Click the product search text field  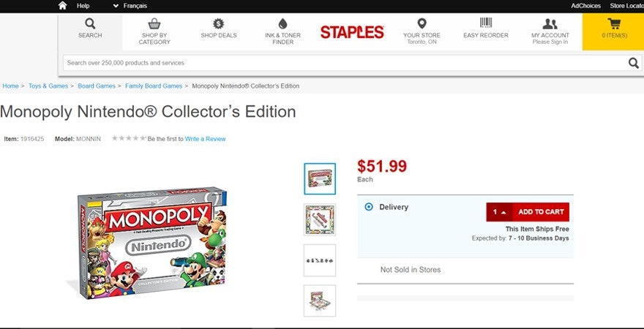(x=344, y=63)
